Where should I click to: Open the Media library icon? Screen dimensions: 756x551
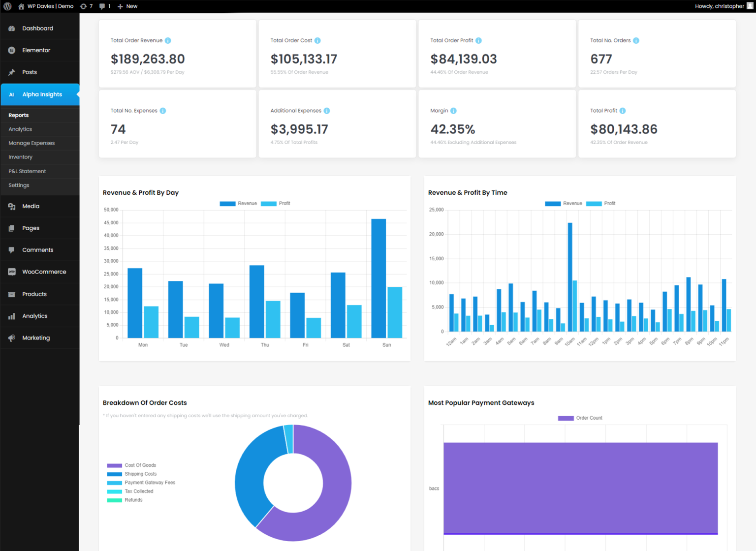pos(11,206)
